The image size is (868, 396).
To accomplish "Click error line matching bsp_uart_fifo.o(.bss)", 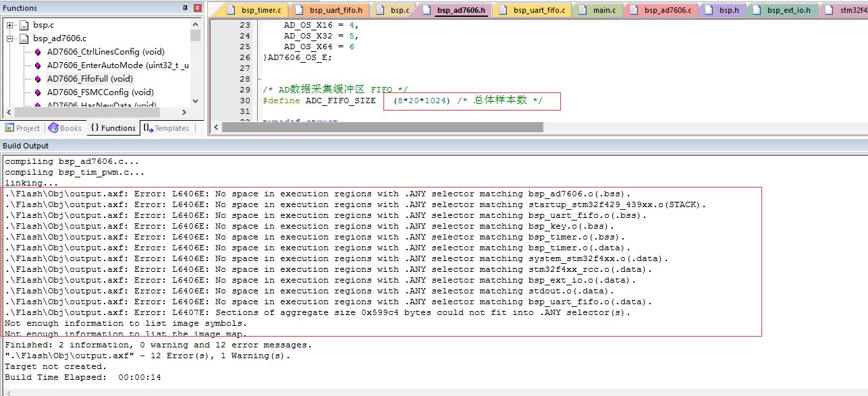I will click(326, 215).
